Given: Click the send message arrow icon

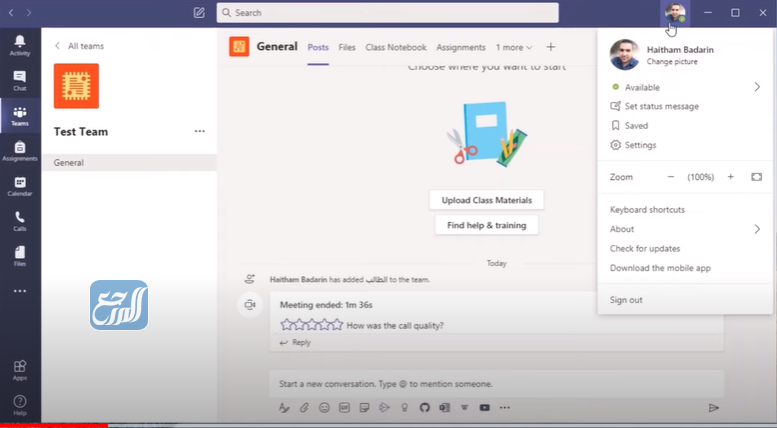Looking at the screenshot, I should tap(713, 408).
